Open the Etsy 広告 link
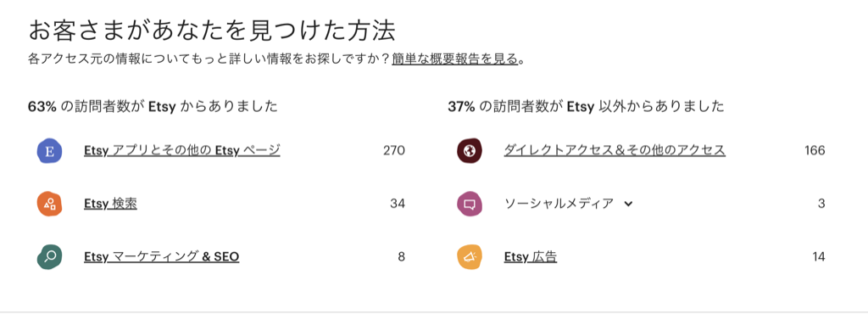Image resolution: width=868 pixels, height=314 pixels. [x=531, y=257]
